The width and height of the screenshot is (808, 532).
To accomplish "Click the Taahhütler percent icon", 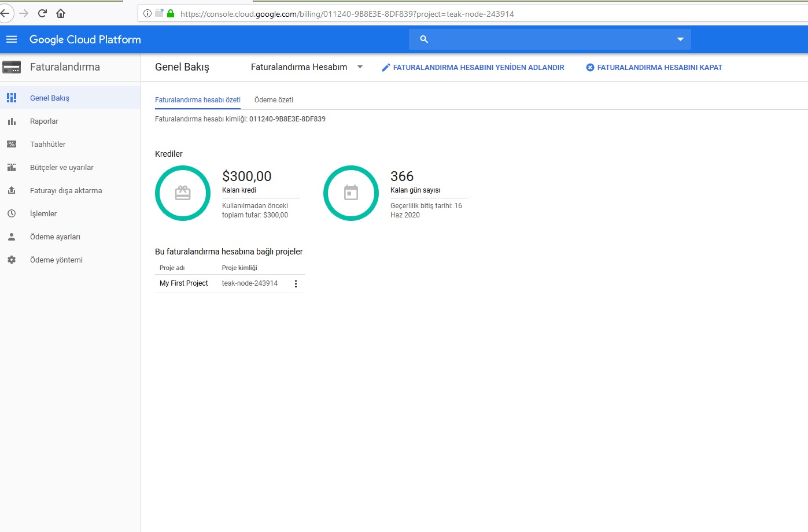I will point(12,145).
